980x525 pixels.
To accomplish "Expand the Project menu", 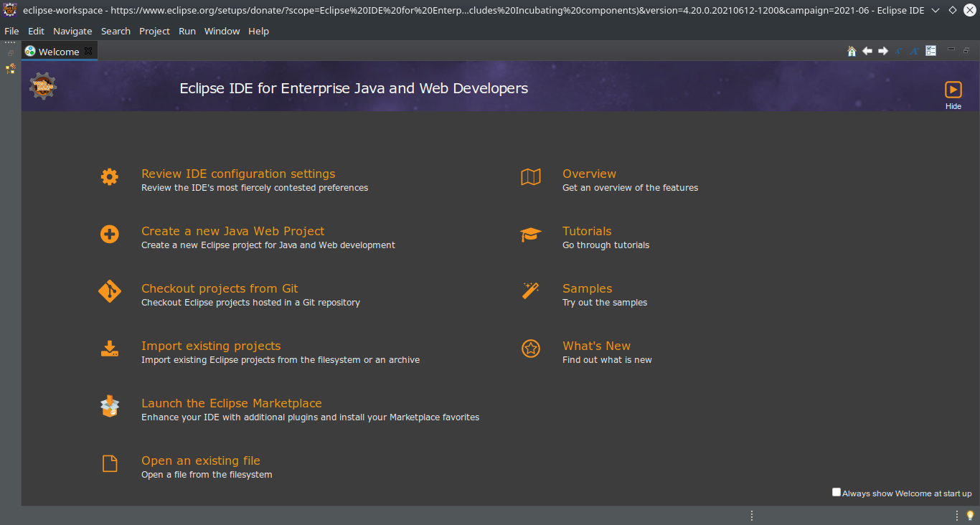I will click(154, 31).
